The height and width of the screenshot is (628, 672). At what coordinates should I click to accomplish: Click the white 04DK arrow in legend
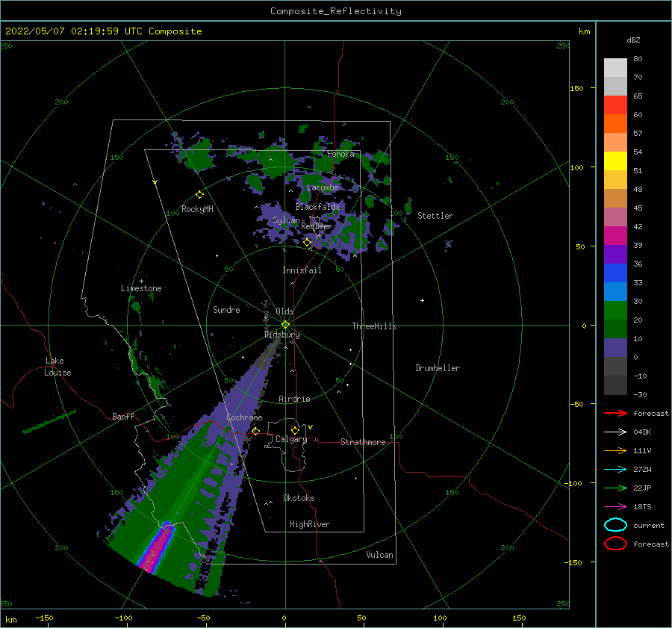pyautogui.click(x=615, y=432)
